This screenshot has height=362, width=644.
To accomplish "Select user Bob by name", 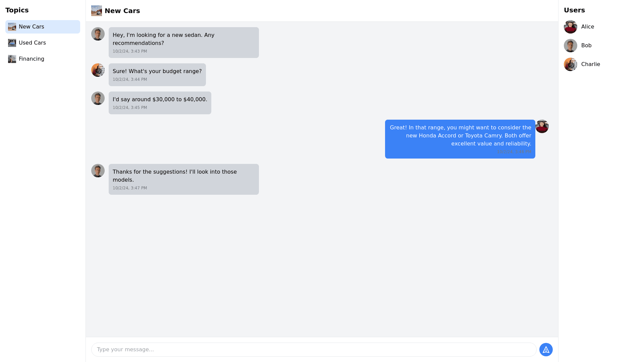I will [586, 46].
